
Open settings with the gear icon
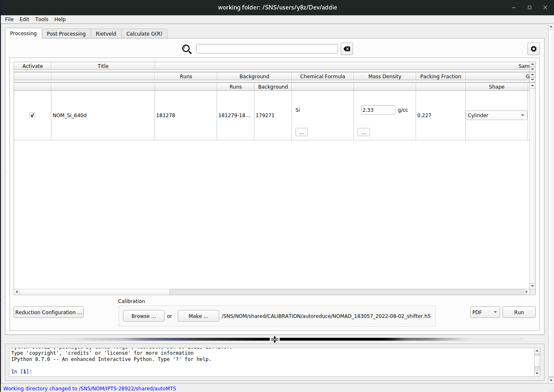[x=533, y=49]
